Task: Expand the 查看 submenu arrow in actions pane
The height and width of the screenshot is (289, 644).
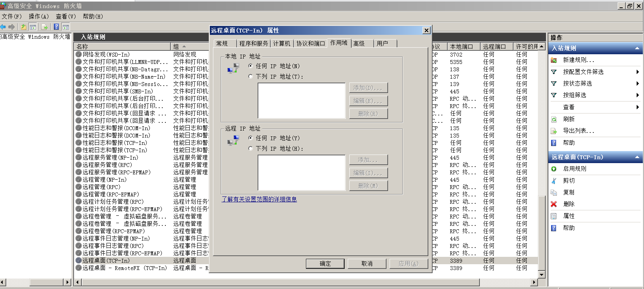Action: point(637,107)
